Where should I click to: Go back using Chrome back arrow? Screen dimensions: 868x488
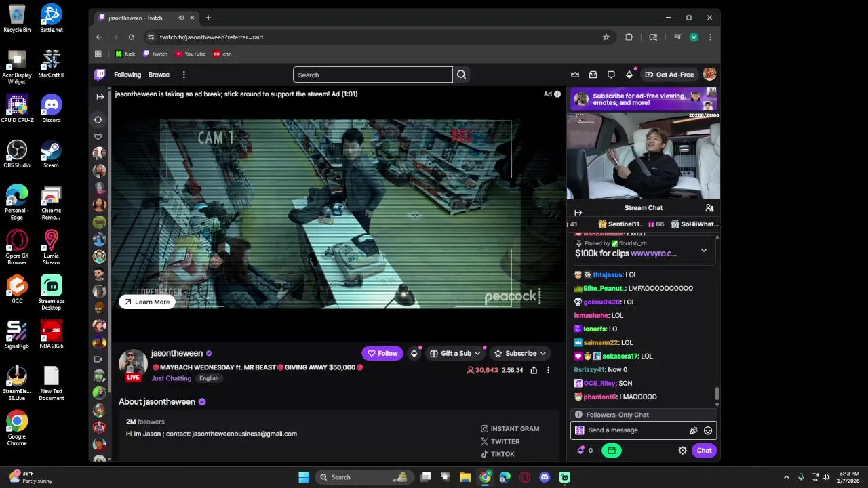[99, 37]
